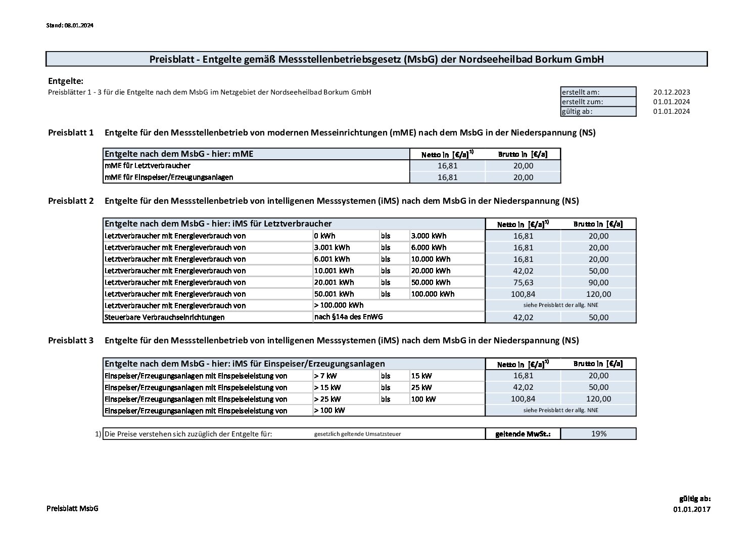Screen dimensions: 756x535
Task: Click the '50.000 kWh' upper limit cell
Action: (x=447, y=282)
